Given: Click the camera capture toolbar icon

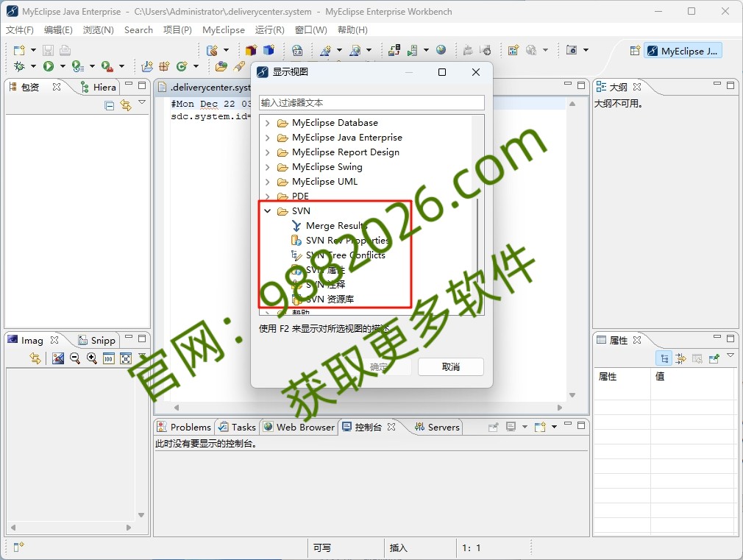Looking at the screenshot, I should point(572,50).
